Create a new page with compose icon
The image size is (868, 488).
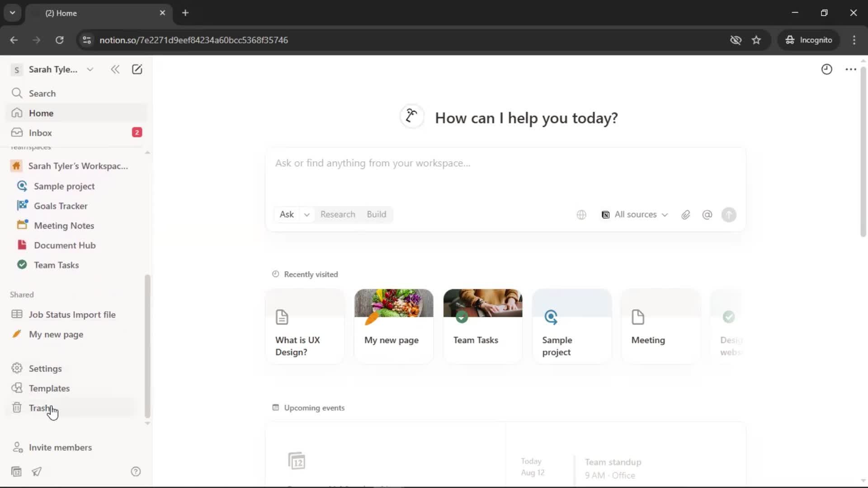pyautogui.click(x=137, y=69)
